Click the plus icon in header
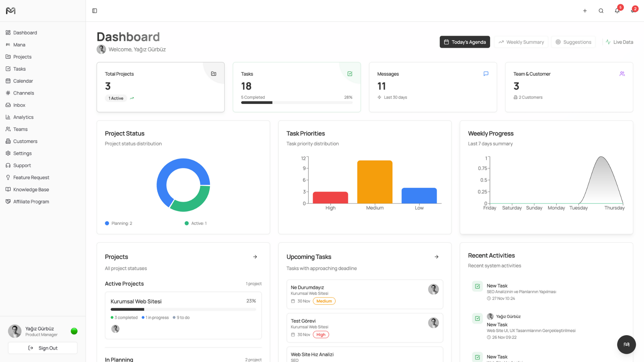Viewport: 644px width, 362px height. [585, 11]
